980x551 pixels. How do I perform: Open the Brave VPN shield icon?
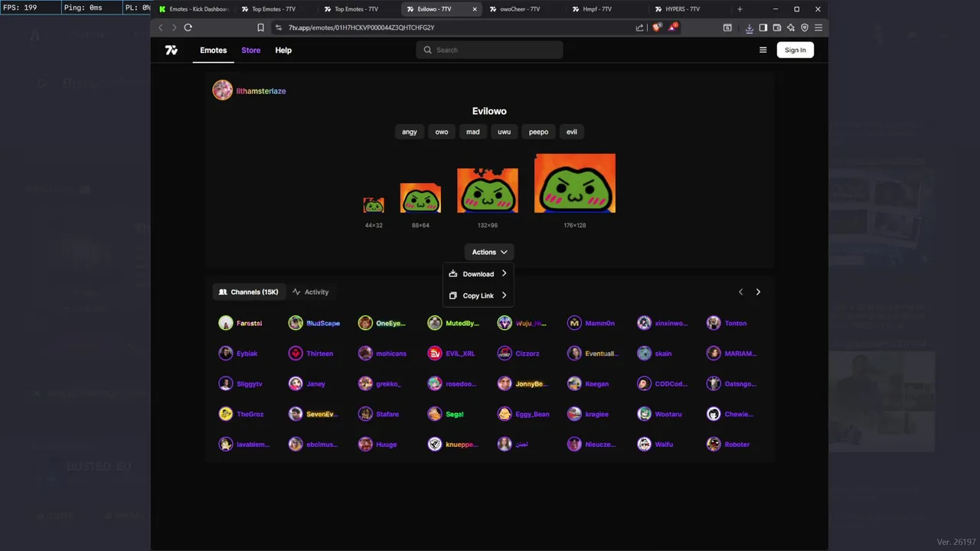point(804,28)
